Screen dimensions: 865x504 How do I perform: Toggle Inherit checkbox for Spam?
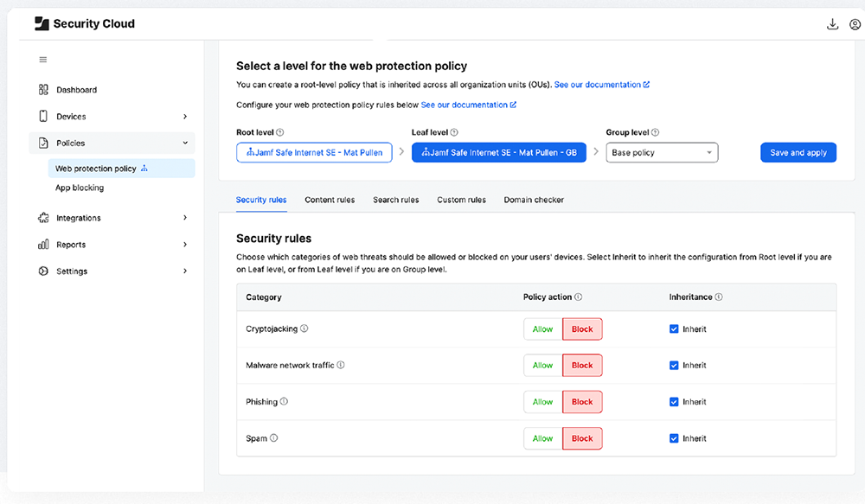point(674,438)
